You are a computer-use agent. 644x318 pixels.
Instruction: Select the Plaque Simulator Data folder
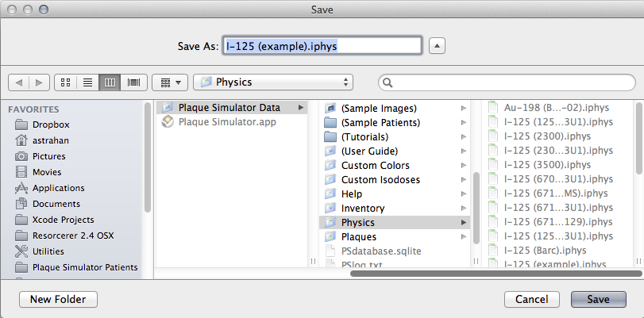pos(229,108)
